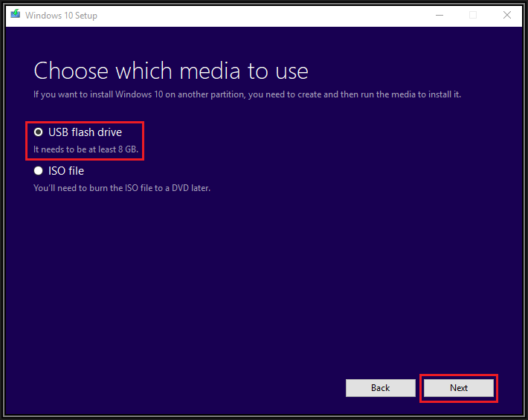Screen dimensions: 528x420
Task: Click the 'If you want to install Windows 10' description
Action: point(247,94)
